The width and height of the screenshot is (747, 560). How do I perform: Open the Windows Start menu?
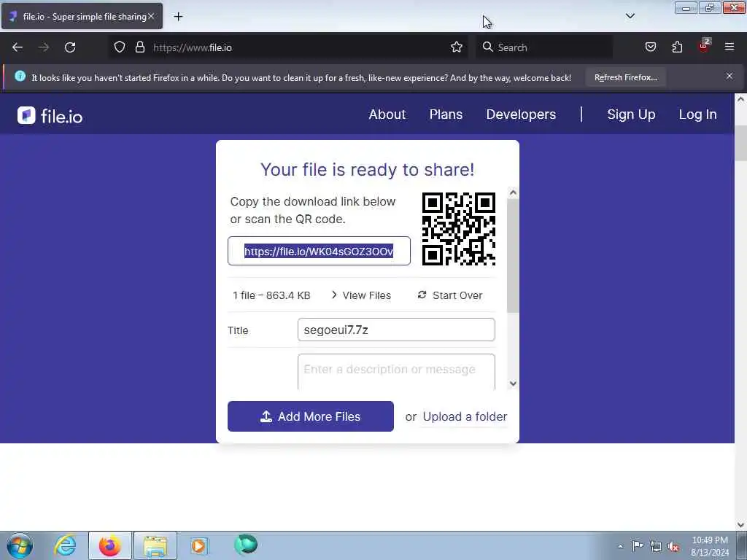pyautogui.click(x=20, y=545)
